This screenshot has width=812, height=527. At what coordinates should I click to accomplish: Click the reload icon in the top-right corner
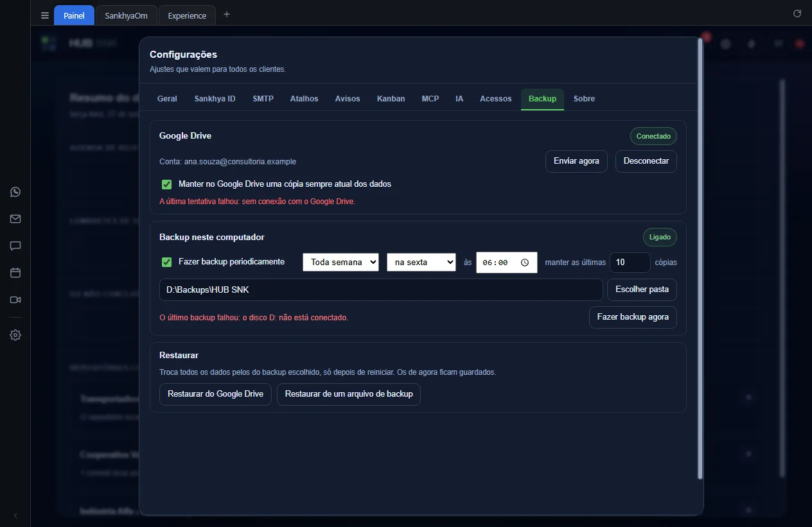(797, 13)
